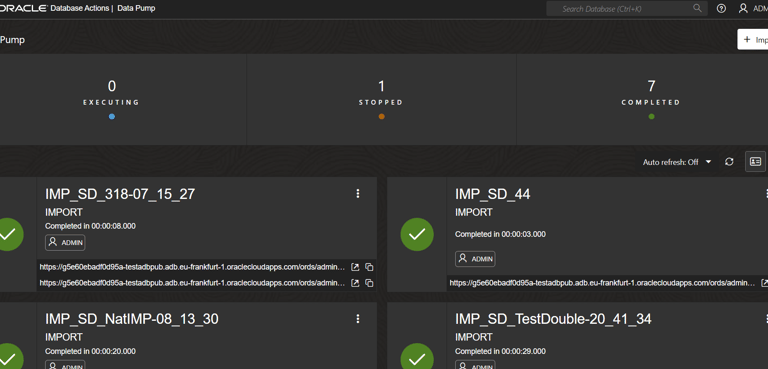Screen dimensions: 768x369
Task: Select job title IMP_SD_44
Action: (x=493, y=194)
